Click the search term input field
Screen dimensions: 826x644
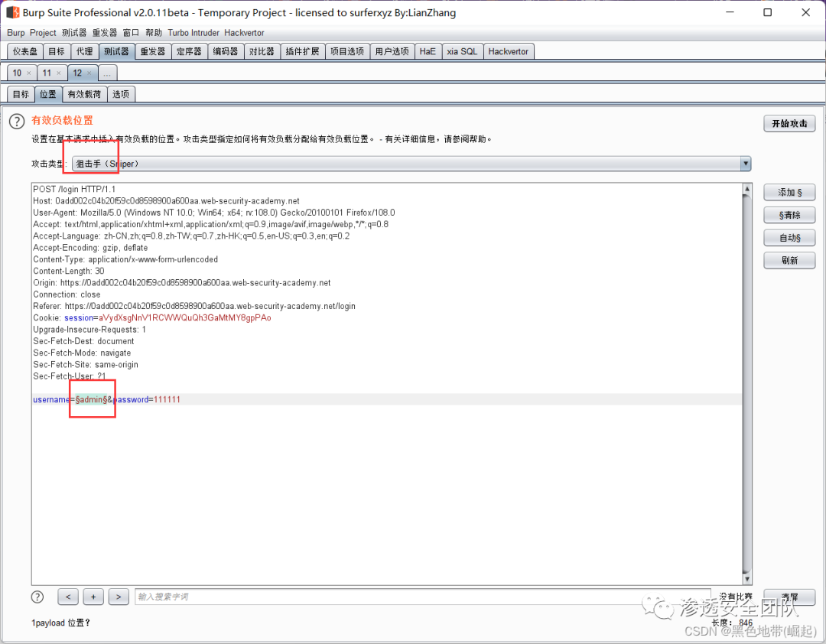(421, 597)
